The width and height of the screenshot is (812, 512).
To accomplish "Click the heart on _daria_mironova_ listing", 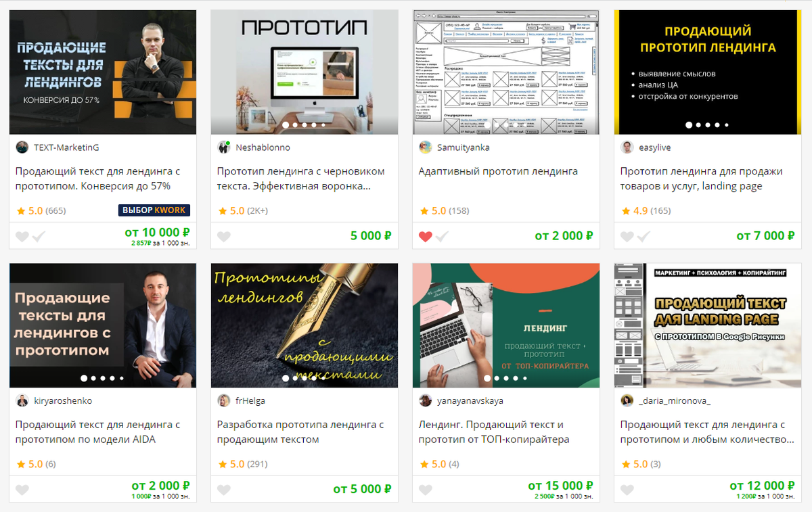I will [627, 490].
